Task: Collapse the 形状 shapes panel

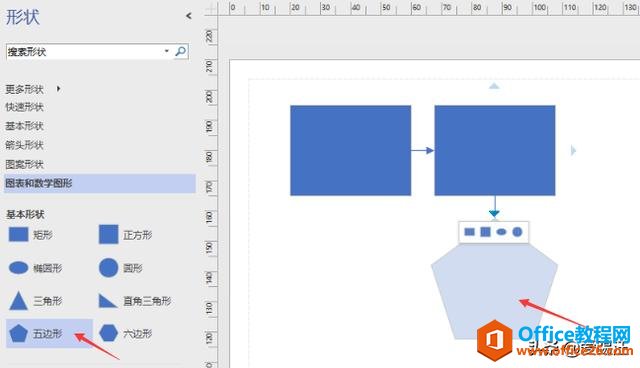Action: [189, 16]
